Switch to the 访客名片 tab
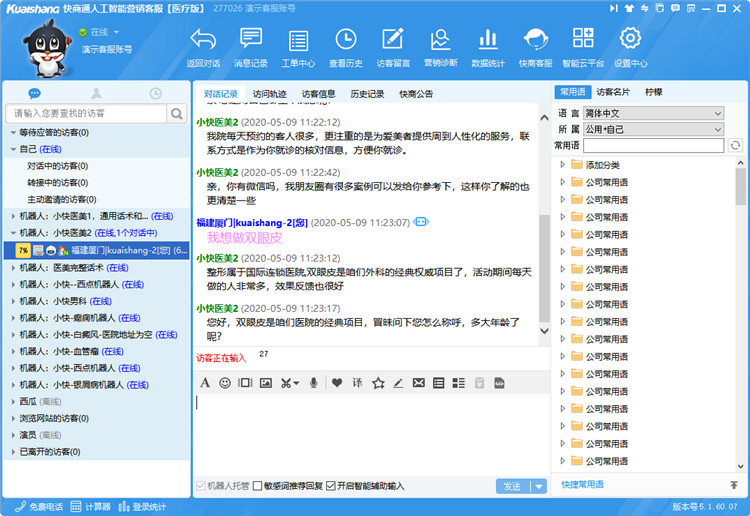The height and width of the screenshot is (516, 750). pos(613,92)
